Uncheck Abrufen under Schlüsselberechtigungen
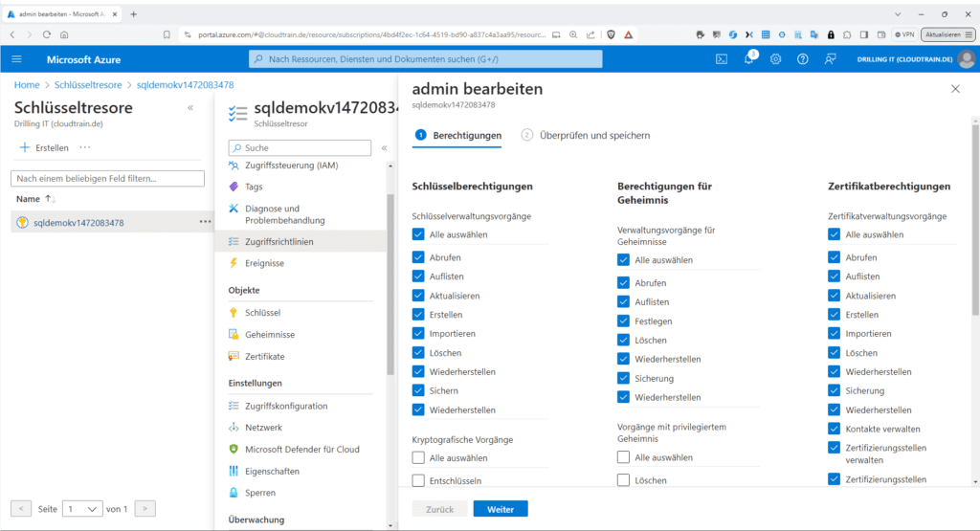980x531 pixels. (x=418, y=257)
